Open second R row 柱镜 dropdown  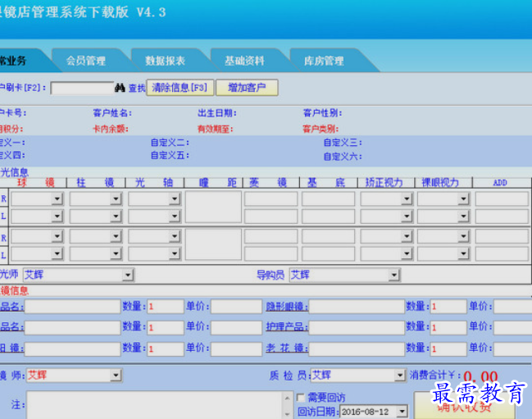click(x=116, y=236)
